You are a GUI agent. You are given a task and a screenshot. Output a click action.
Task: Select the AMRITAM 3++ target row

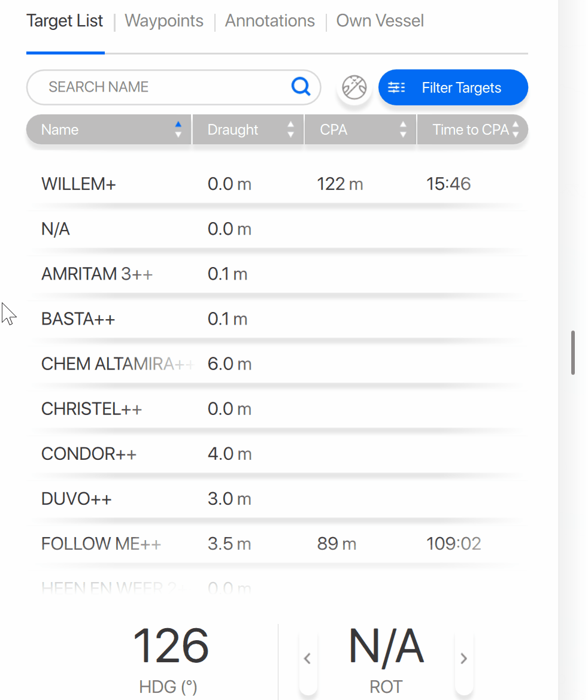pyautogui.click(x=275, y=274)
